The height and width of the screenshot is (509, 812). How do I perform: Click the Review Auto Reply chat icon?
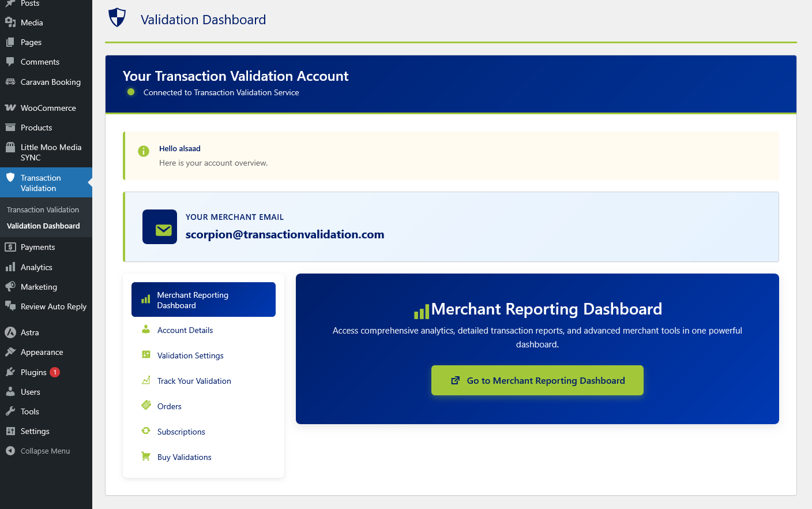pyautogui.click(x=10, y=306)
